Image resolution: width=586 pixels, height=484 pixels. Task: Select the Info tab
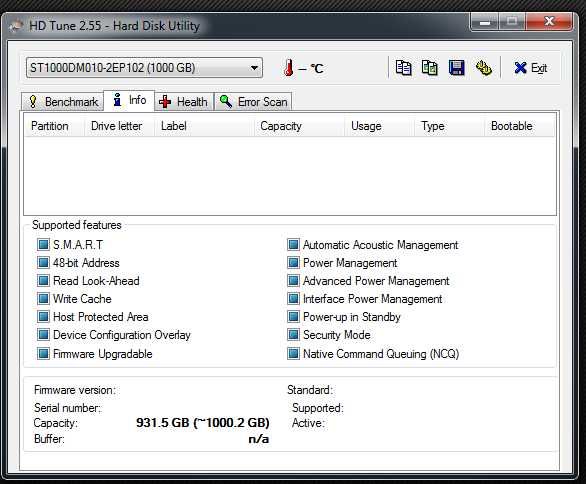tap(129, 101)
